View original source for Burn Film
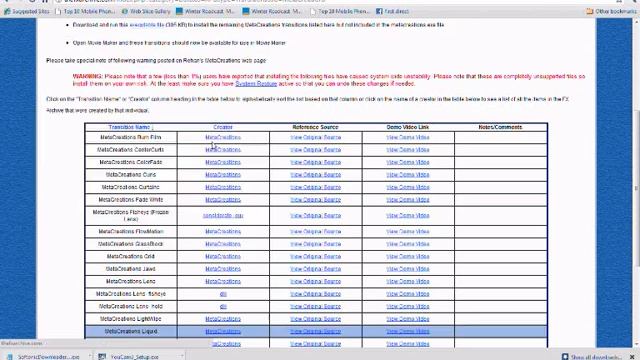Screen dimensions: 640x360 click(x=316, y=138)
